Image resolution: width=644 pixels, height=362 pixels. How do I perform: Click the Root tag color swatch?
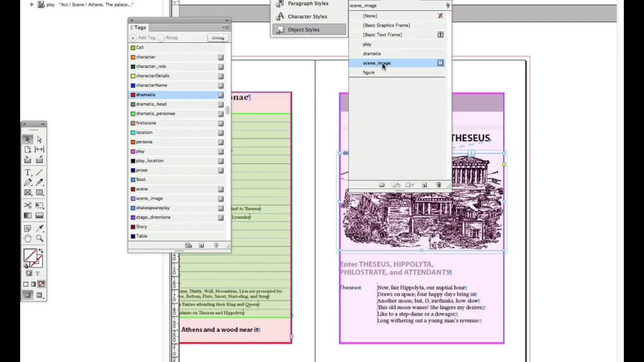click(x=133, y=179)
